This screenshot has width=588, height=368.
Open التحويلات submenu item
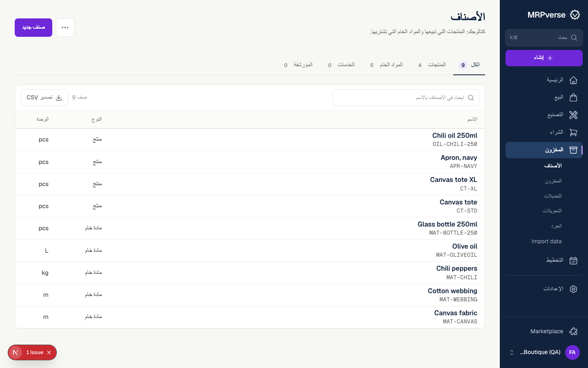click(552, 211)
